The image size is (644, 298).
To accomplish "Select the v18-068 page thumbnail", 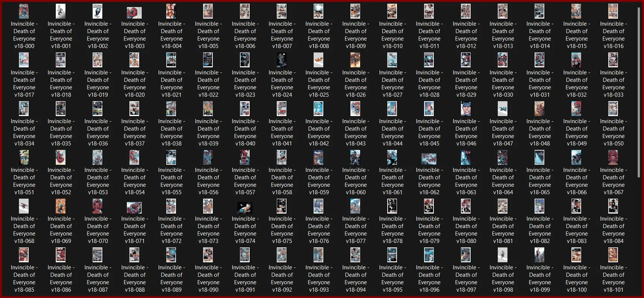I will pos(24,206).
